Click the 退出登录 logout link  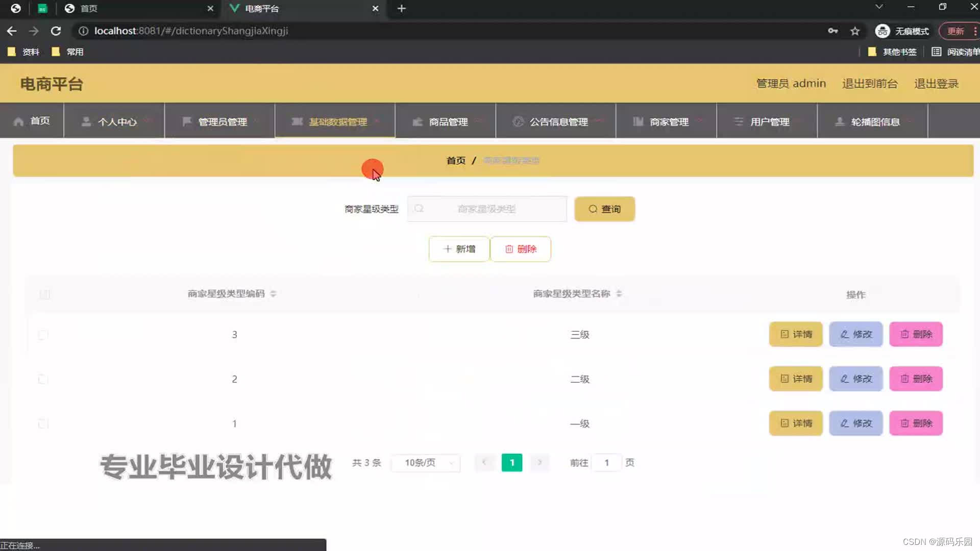937,84
